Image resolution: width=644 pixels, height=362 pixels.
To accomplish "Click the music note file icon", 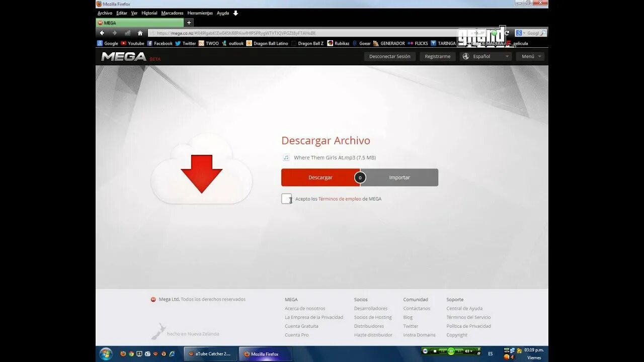I will pos(286,157).
